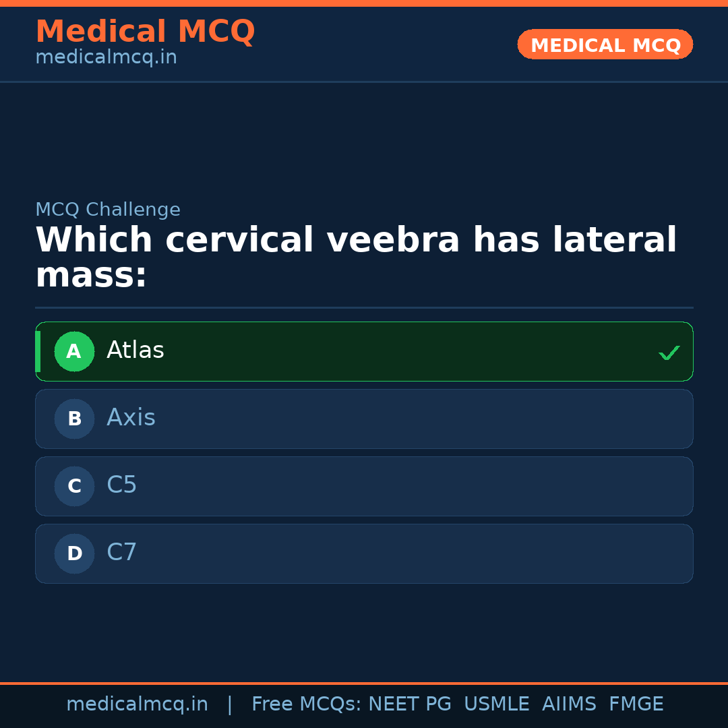Click the MCQ Challenge label
The height and width of the screenshot is (728, 728).
[108, 210]
